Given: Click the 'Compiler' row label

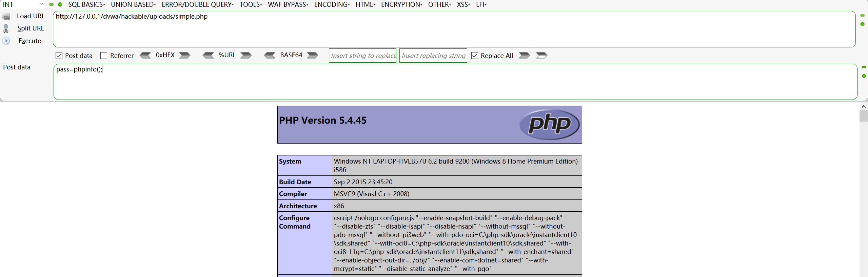Looking at the screenshot, I should (293, 194).
